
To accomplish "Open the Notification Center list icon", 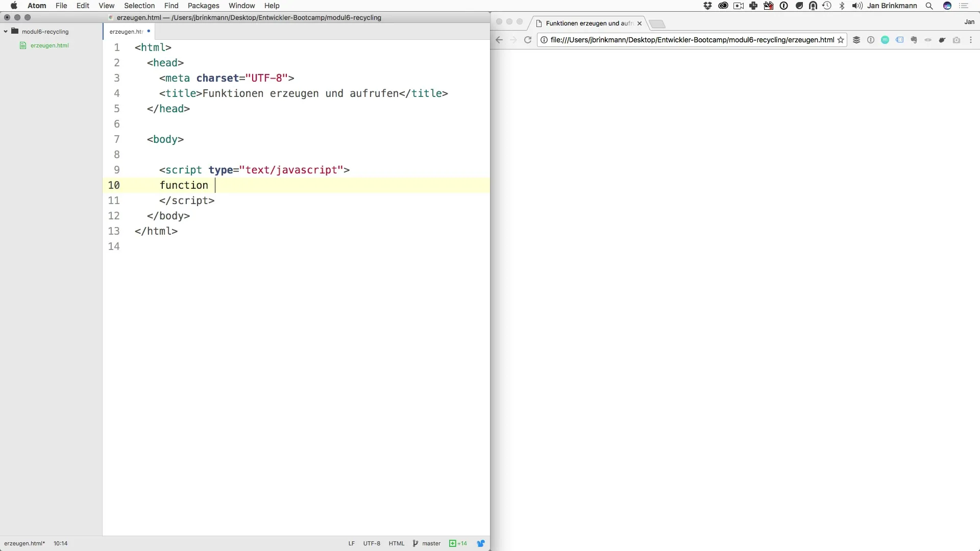I will (964, 6).
